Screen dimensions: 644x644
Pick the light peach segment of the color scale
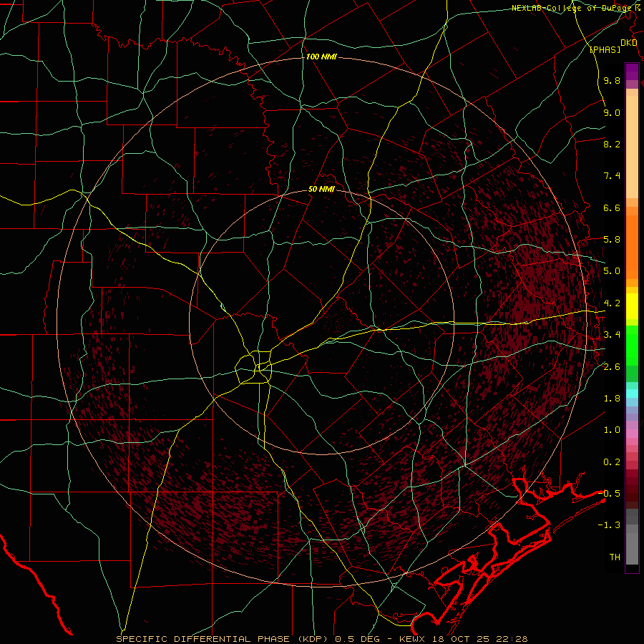point(632,147)
